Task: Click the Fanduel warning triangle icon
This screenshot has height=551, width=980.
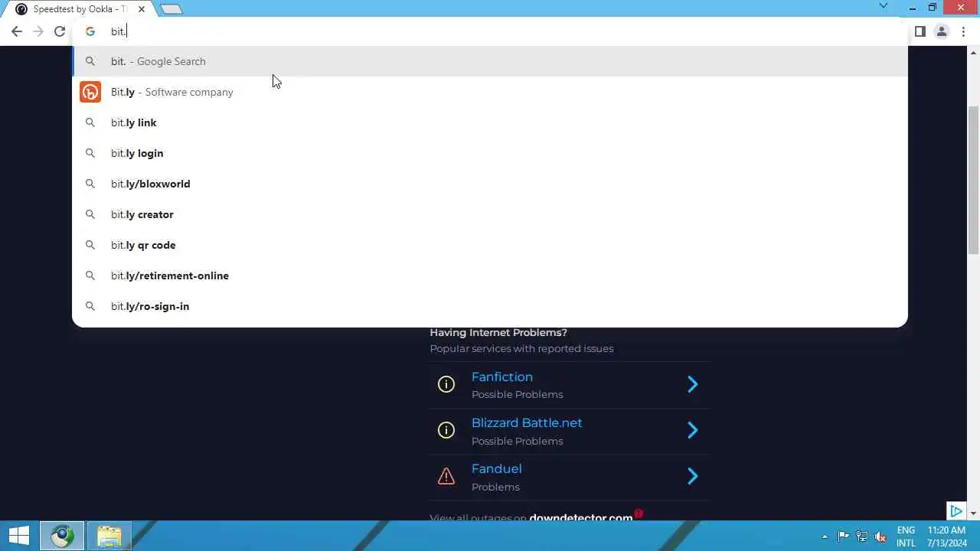Action: click(446, 476)
